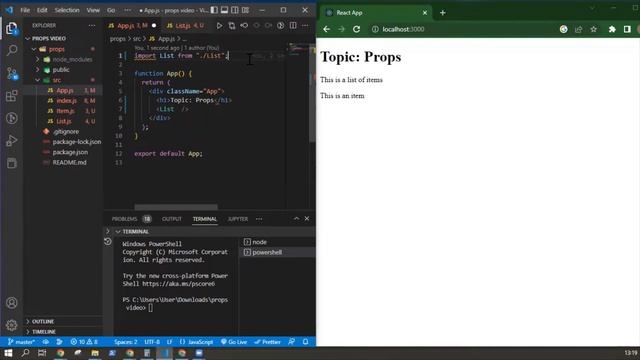Switch to the PROBLEMS panel tab
The width and height of the screenshot is (640, 360).
coord(124,219)
